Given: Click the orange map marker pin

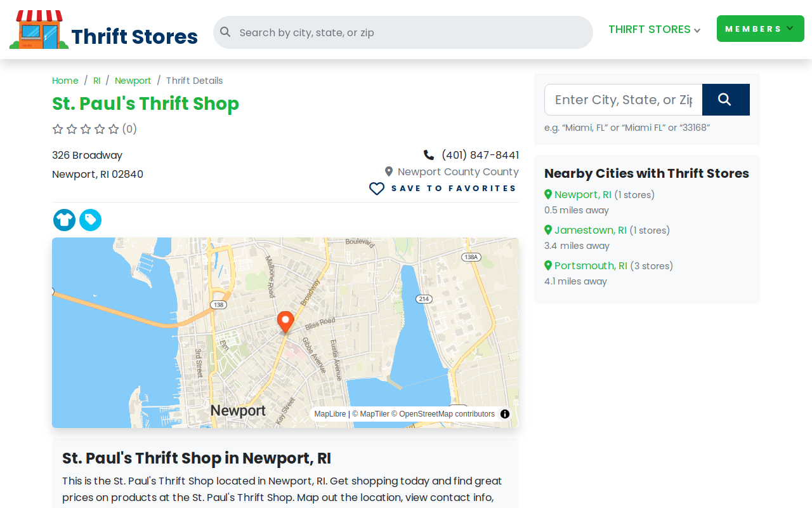Looking at the screenshot, I should [x=285, y=322].
